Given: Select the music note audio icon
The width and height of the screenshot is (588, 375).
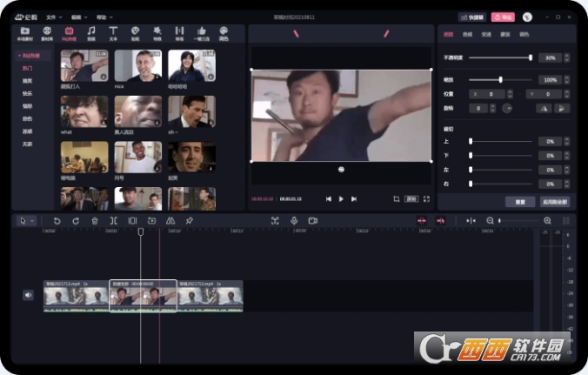Looking at the screenshot, I should [x=91, y=32].
